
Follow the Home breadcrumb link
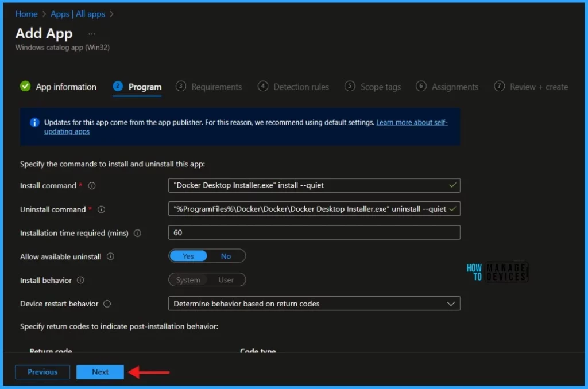click(x=26, y=14)
